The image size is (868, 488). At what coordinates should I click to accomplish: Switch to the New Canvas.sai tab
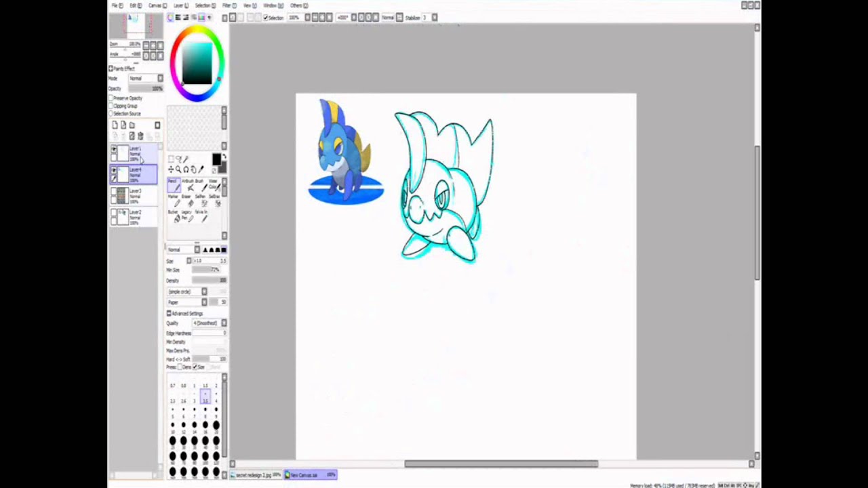pos(310,475)
